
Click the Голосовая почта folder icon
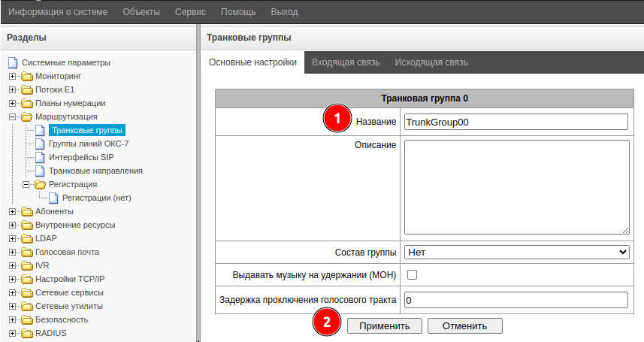tap(27, 253)
